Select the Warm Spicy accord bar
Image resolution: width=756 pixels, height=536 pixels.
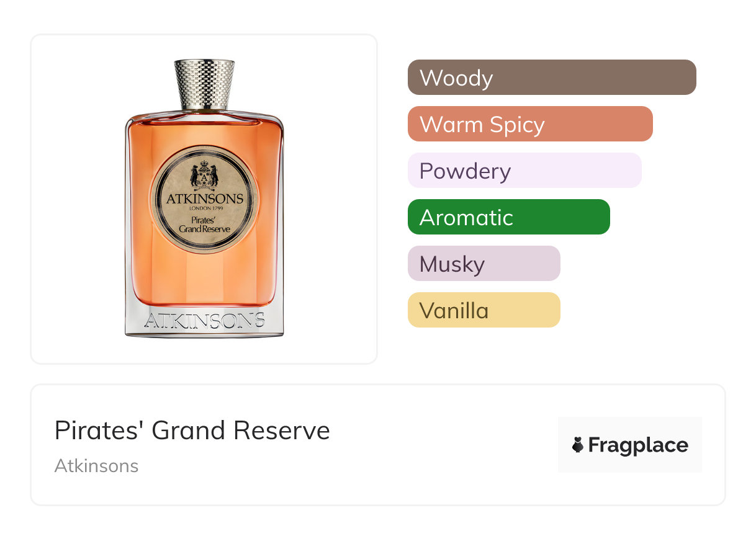click(530, 124)
